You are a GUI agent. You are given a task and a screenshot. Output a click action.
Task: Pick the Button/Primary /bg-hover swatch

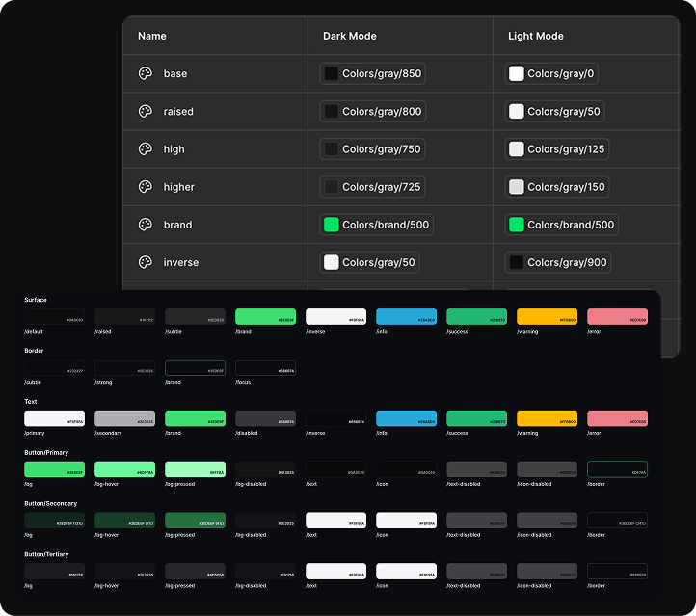124,470
